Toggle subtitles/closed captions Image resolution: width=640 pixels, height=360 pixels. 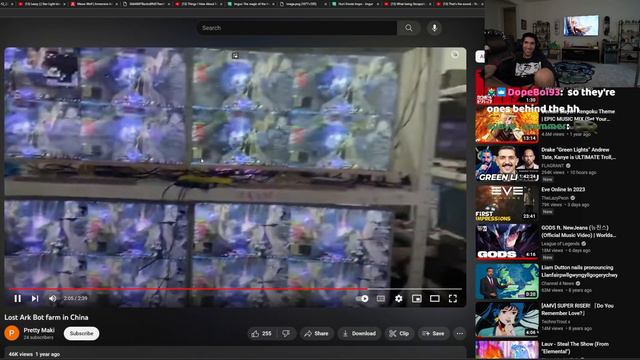click(380, 299)
